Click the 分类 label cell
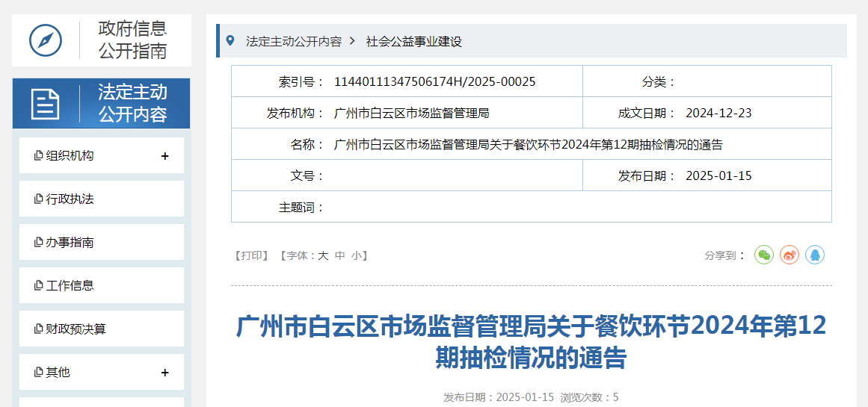The height and width of the screenshot is (407, 868). pos(659,82)
